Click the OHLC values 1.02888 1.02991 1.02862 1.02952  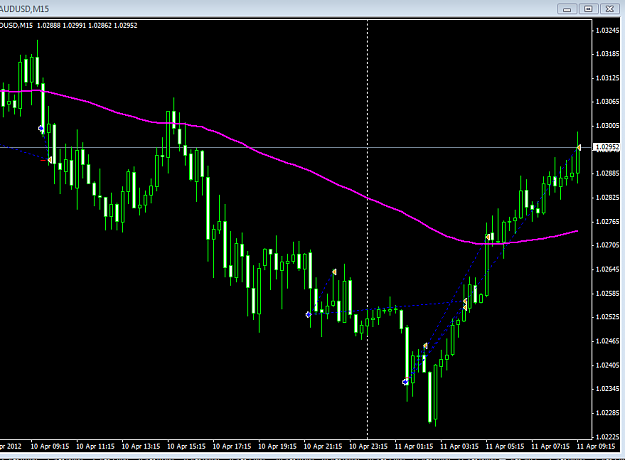(87, 26)
